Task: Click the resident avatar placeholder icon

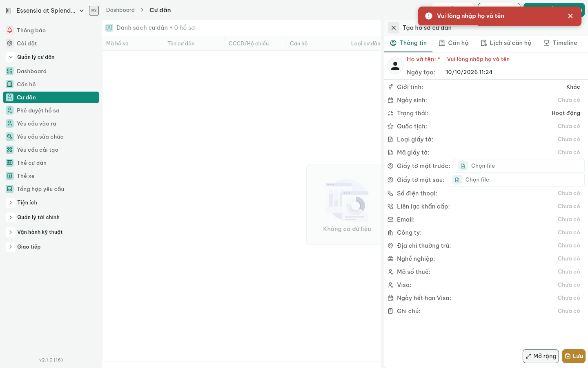Action: pos(395,66)
